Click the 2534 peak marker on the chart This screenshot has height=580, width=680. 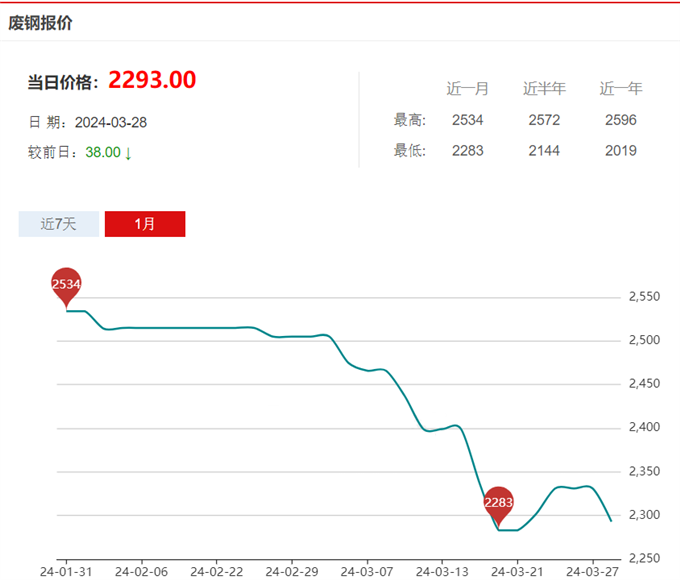click(66, 286)
